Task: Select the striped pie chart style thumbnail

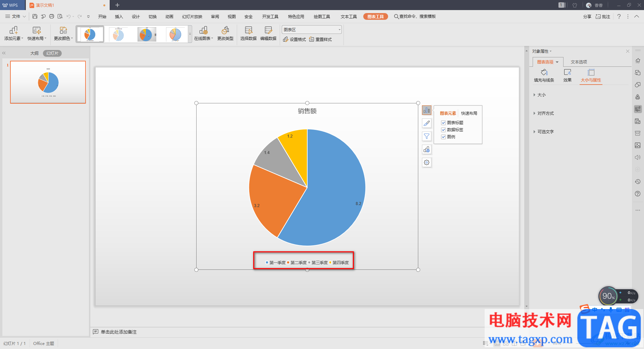Action: (x=118, y=34)
